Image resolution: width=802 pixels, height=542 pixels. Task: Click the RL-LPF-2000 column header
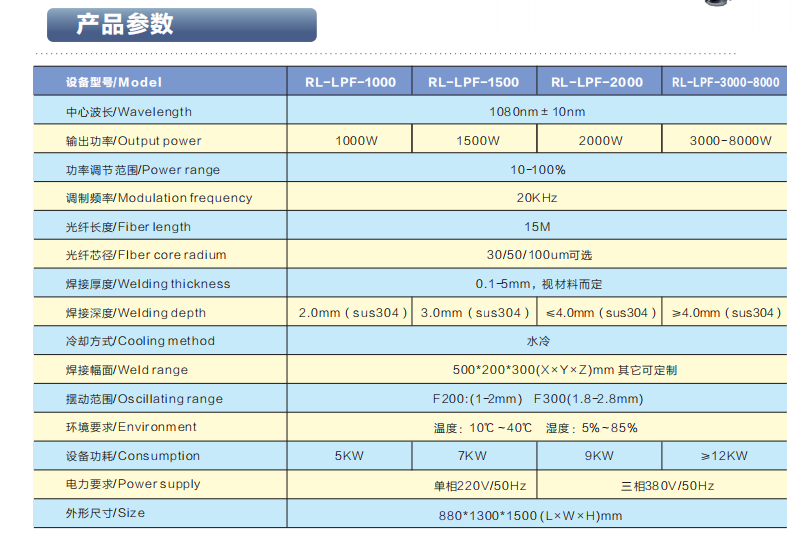tap(597, 82)
